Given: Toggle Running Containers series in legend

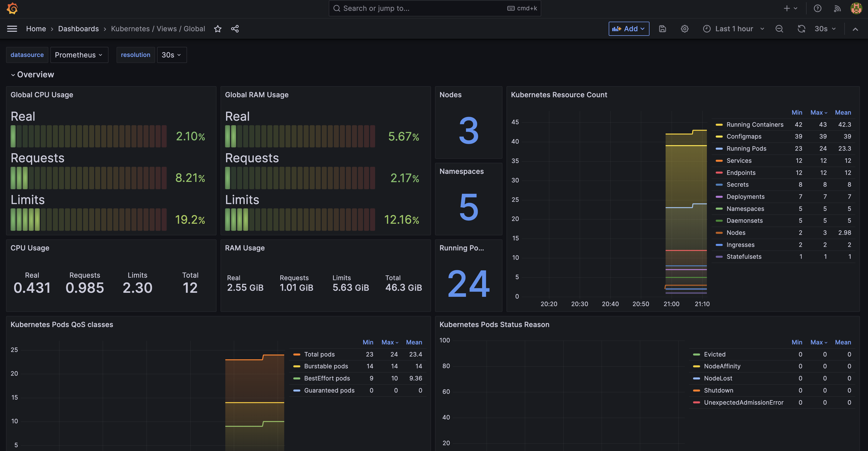Looking at the screenshot, I should point(754,124).
